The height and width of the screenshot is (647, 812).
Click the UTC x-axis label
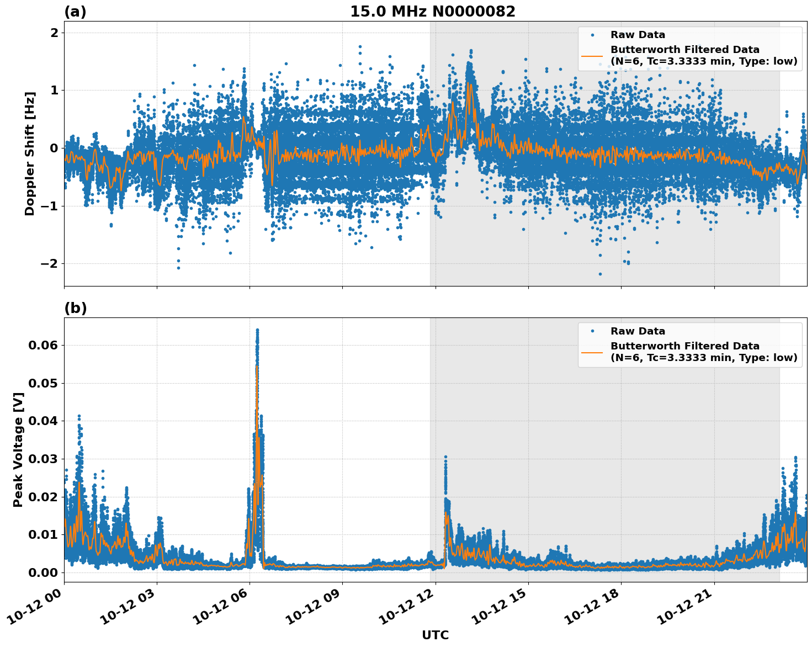pos(435,635)
